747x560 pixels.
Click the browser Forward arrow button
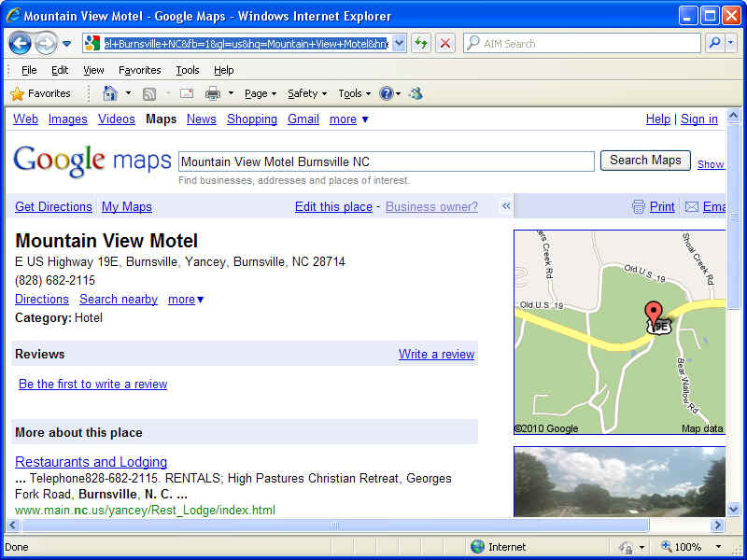point(46,44)
